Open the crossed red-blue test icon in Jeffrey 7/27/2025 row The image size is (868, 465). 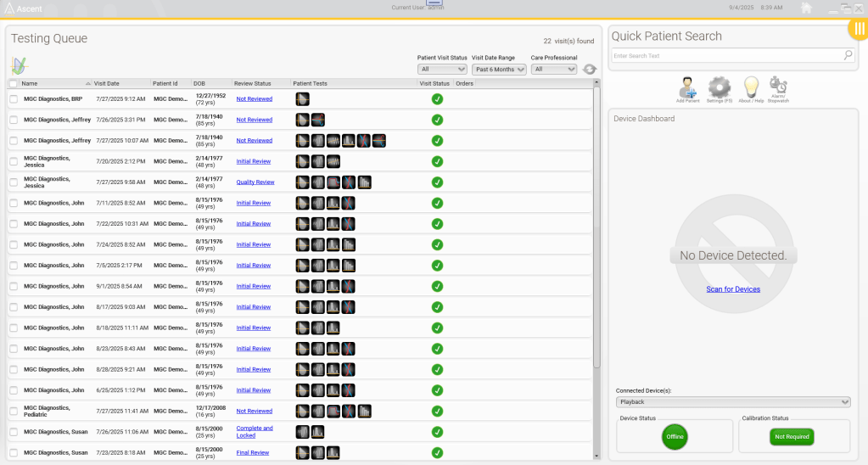pyautogui.click(x=363, y=141)
